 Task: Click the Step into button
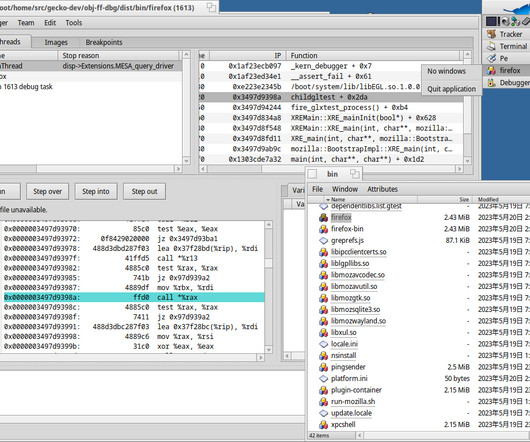click(96, 192)
